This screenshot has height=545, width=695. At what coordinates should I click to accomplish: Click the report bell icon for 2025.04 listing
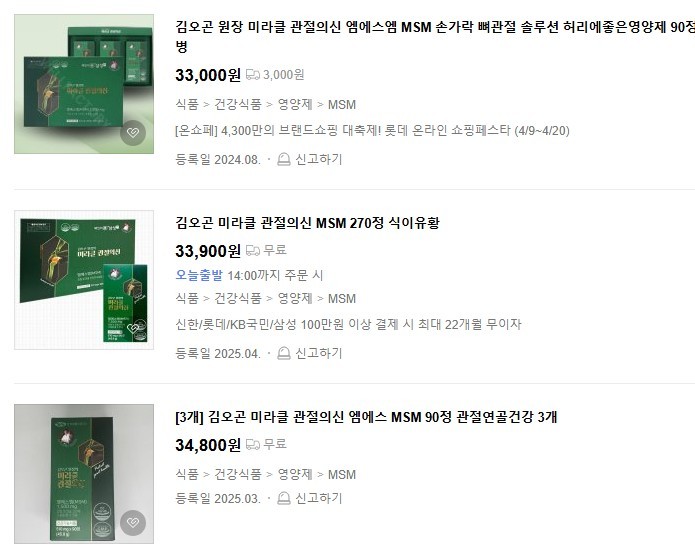tap(284, 353)
